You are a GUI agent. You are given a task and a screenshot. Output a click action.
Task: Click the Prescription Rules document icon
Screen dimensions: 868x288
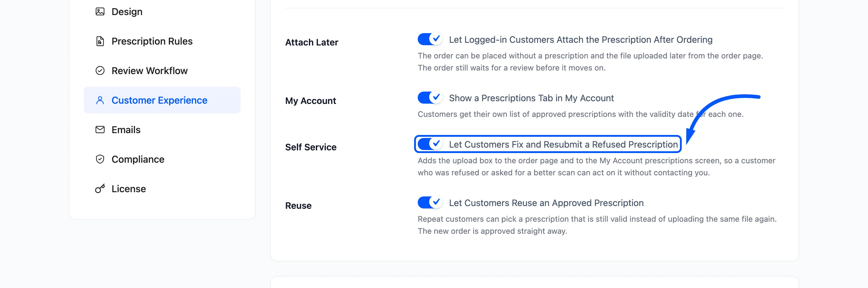click(x=100, y=41)
